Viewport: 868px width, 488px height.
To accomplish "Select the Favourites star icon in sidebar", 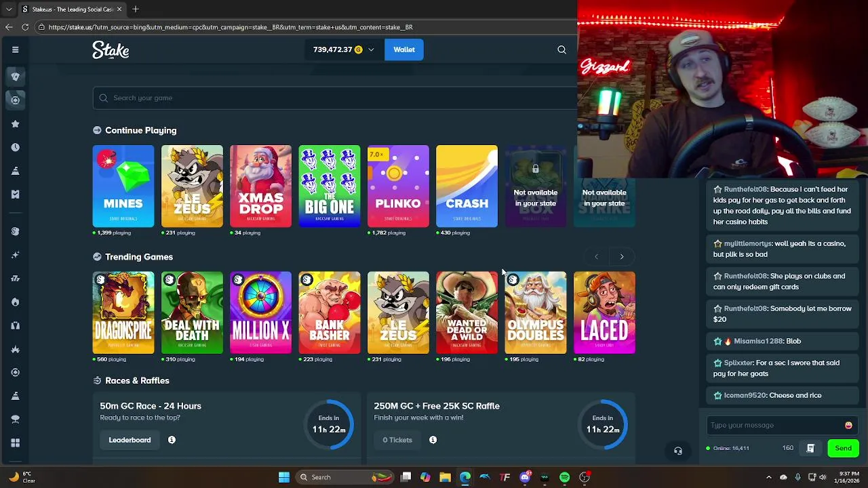I will click(x=15, y=124).
